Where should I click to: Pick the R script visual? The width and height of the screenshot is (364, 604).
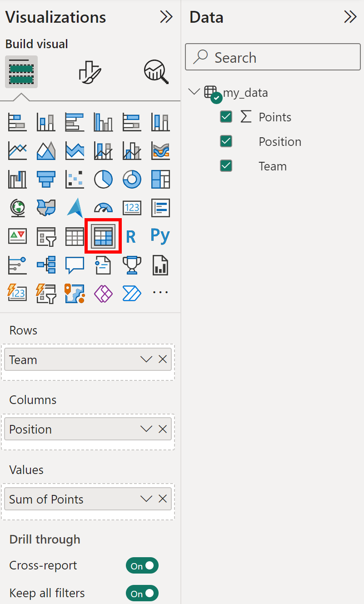click(131, 236)
